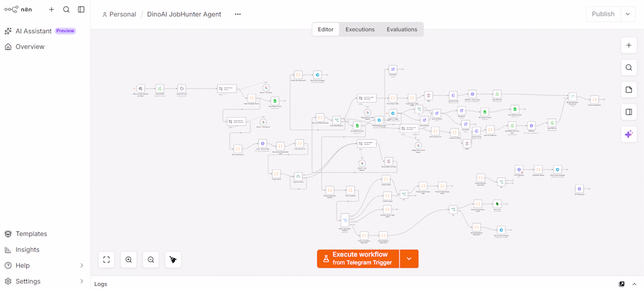Toggle the focus panel button on right toolbar
The image size is (644, 290).
[628, 112]
